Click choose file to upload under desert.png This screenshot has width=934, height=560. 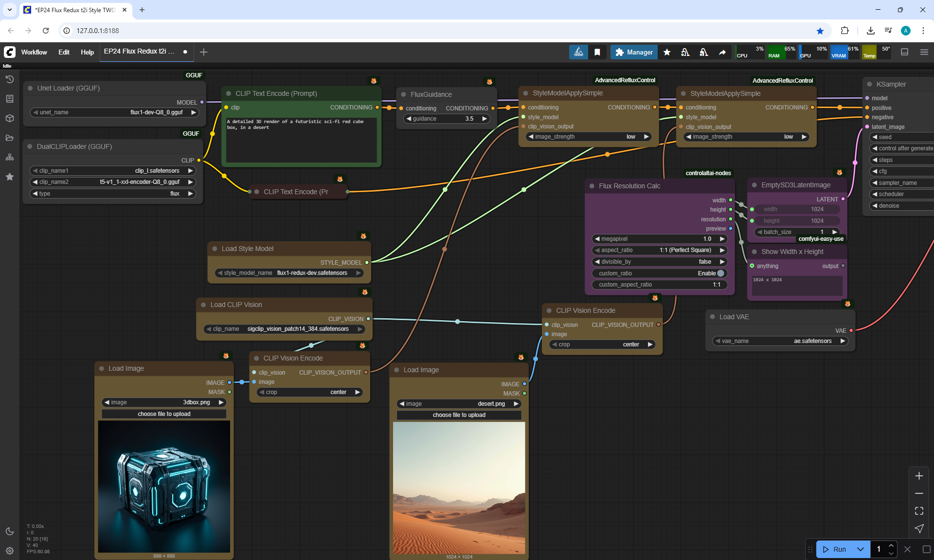coord(459,415)
